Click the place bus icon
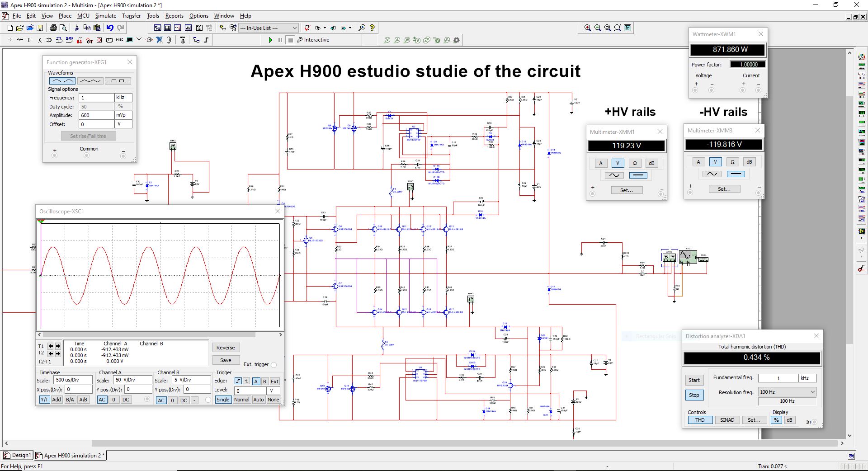 206,40
